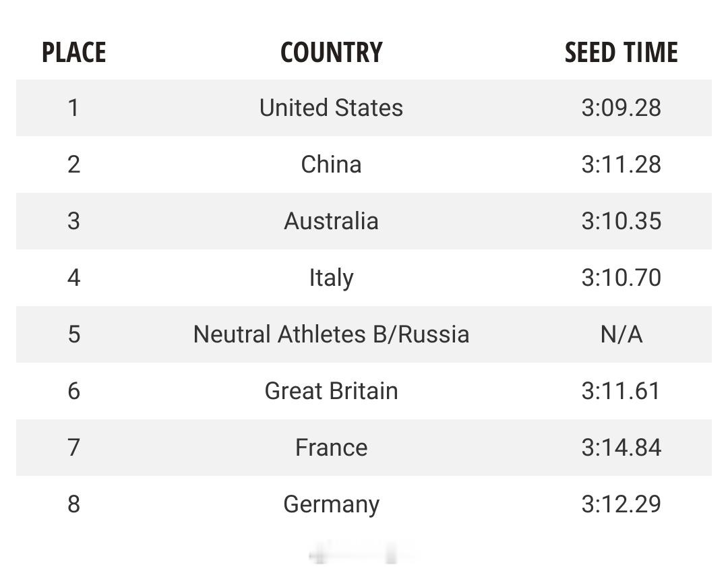Click Italy's seed time 3:10.70
This screenshot has width=728, height=571.
pyautogui.click(x=621, y=278)
